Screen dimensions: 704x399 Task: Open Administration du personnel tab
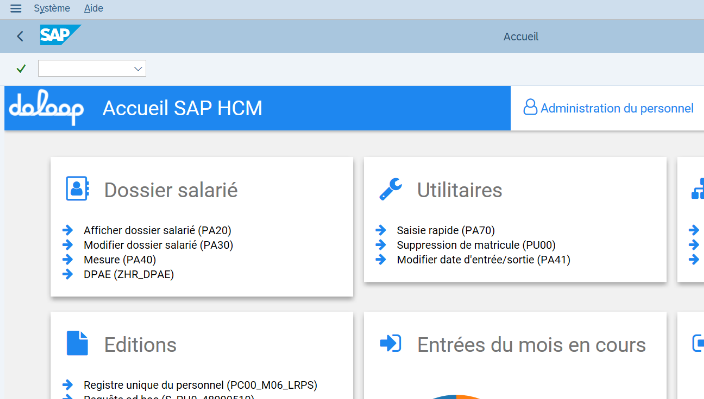coord(608,108)
